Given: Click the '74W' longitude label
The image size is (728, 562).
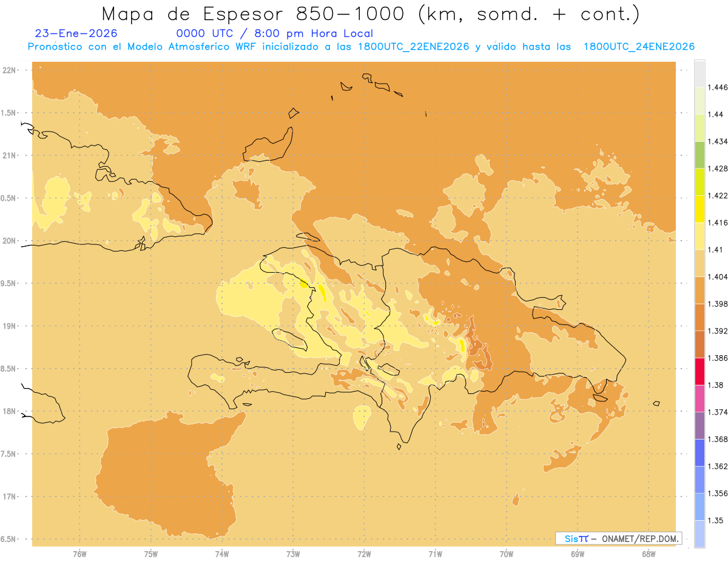Looking at the screenshot, I should pos(222,554).
